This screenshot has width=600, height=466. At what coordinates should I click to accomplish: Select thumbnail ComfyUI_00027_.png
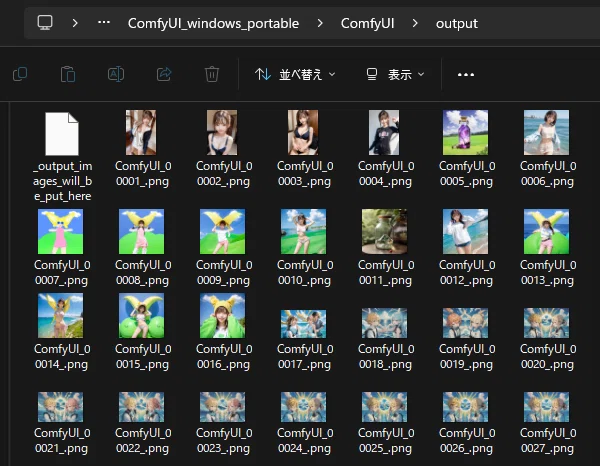546,407
